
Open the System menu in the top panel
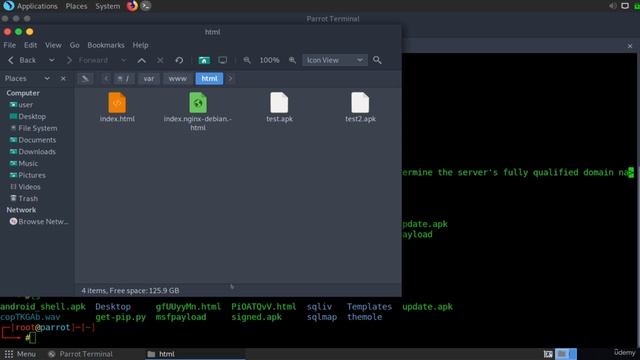(107, 6)
